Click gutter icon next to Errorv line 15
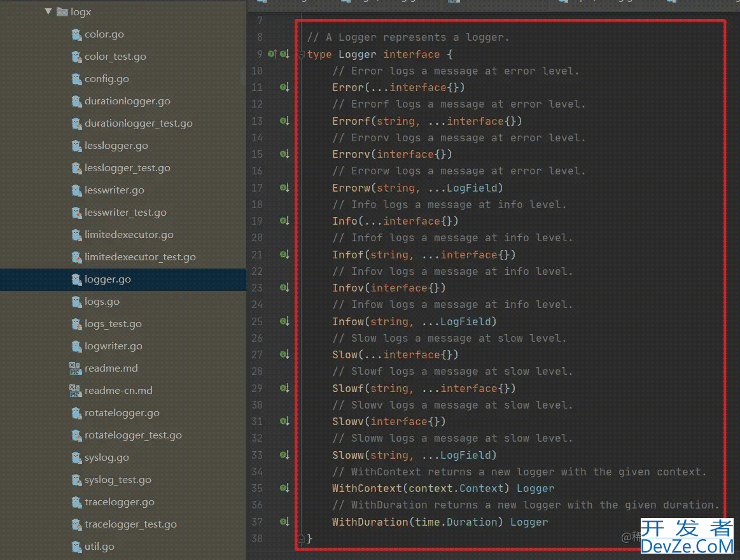Viewport: 740px width, 560px height. coord(284,154)
